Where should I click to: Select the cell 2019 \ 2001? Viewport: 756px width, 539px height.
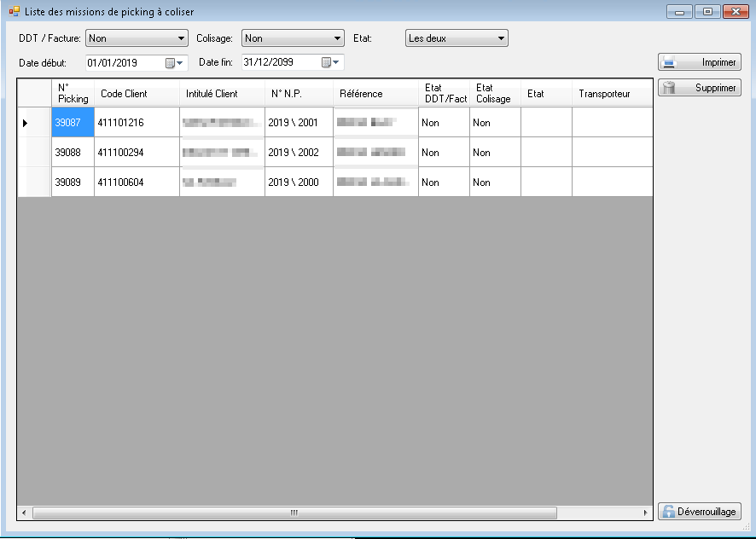pyautogui.click(x=299, y=123)
